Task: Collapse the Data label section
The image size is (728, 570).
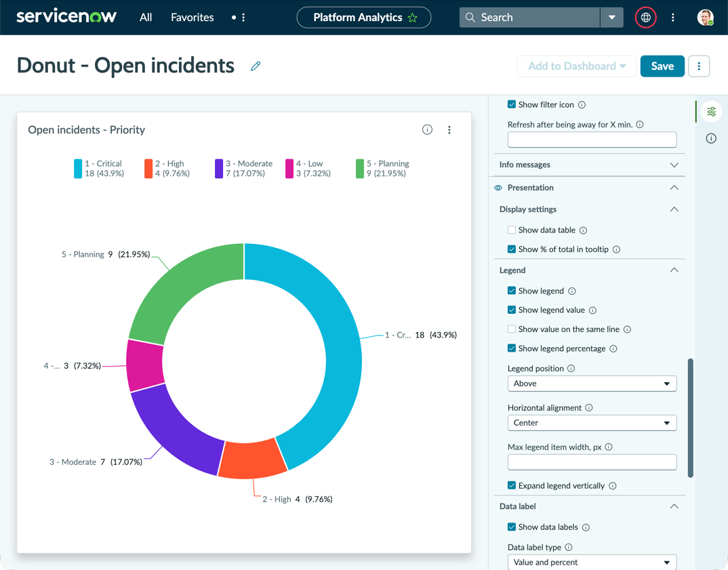Action: [674, 506]
